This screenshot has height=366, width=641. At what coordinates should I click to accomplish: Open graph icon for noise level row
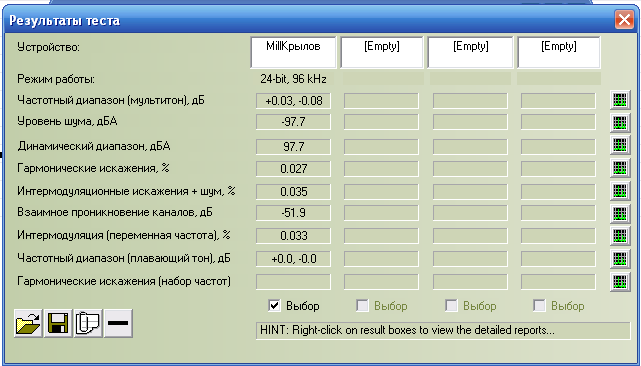620,122
